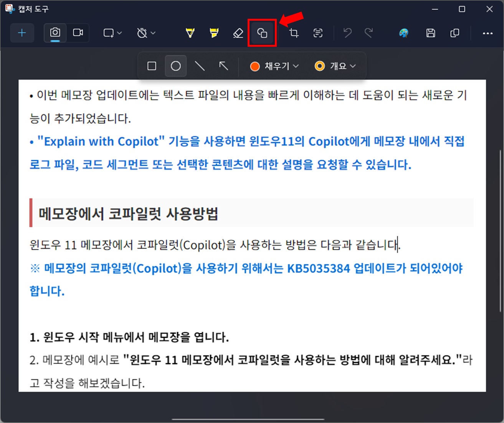Undo the last edit

(x=347, y=33)
